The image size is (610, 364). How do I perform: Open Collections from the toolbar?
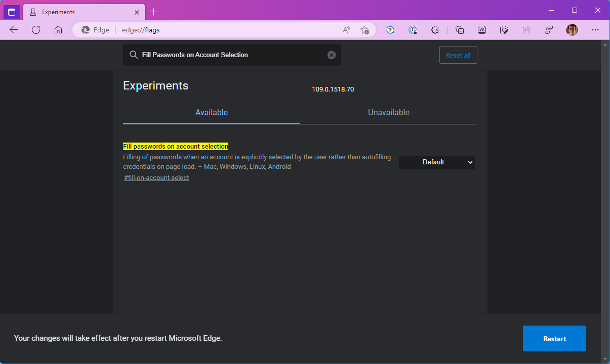[460, 30]
